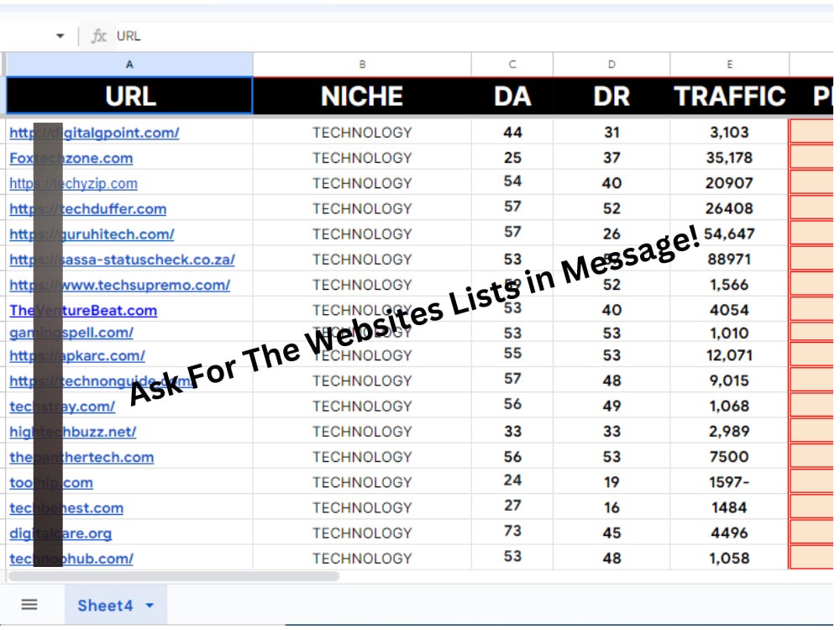Select traffic cell 1597-
This screenshot has width=840, height=630.
[729, 481]
